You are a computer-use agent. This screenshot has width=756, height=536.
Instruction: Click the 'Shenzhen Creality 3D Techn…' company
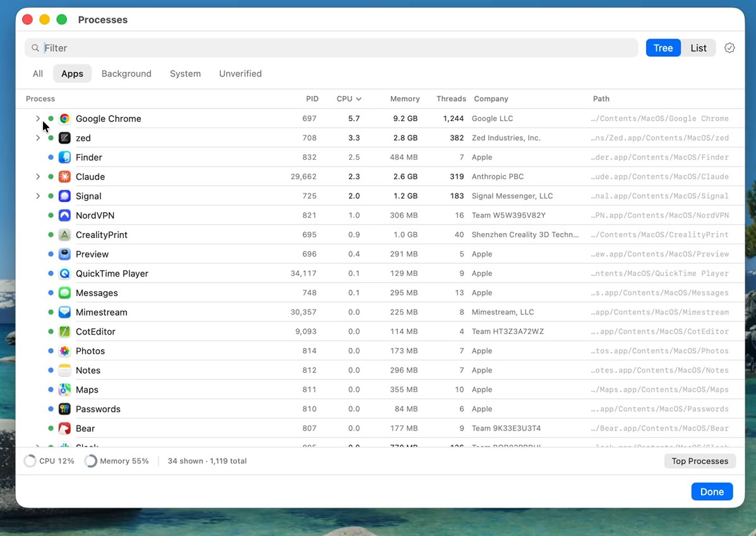(x=525, y=235)
